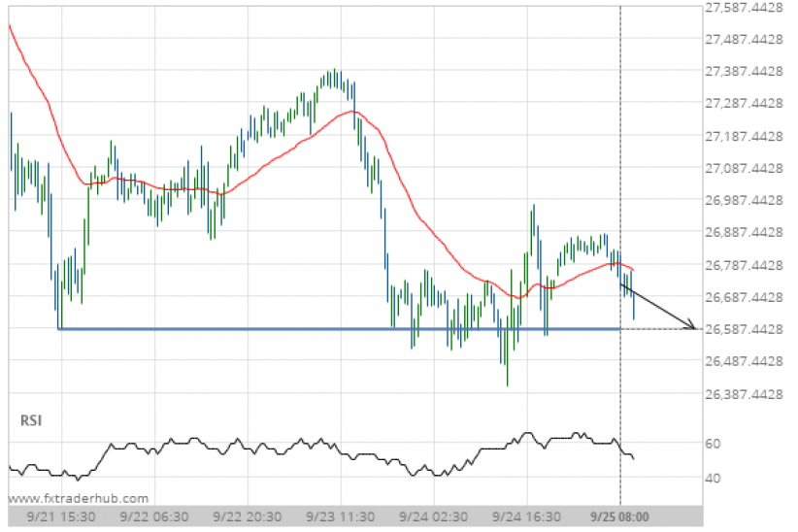Image resolution: width=798 pixels, height=532 pixels.
Task: Click the 9/23 11:30 time label
Action: pyautogui.click(x=341, y=517)
